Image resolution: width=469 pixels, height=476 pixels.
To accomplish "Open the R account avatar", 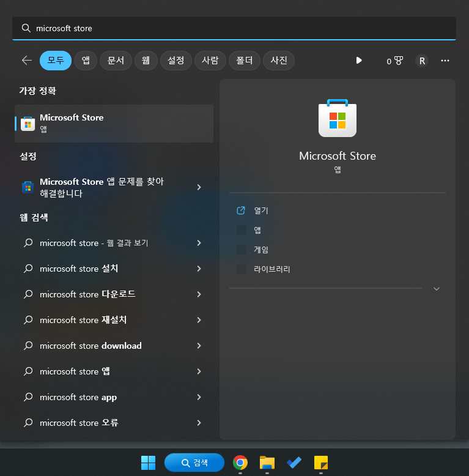I will (422, 61).
